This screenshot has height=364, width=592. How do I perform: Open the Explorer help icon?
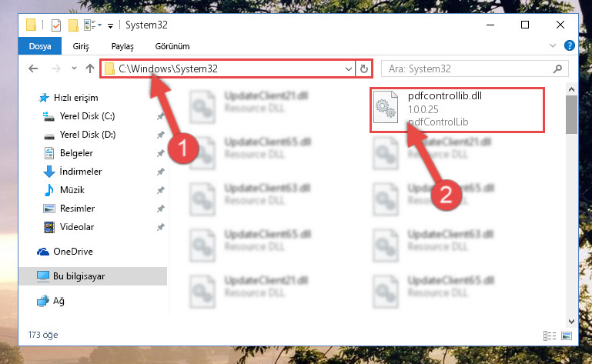570,45
